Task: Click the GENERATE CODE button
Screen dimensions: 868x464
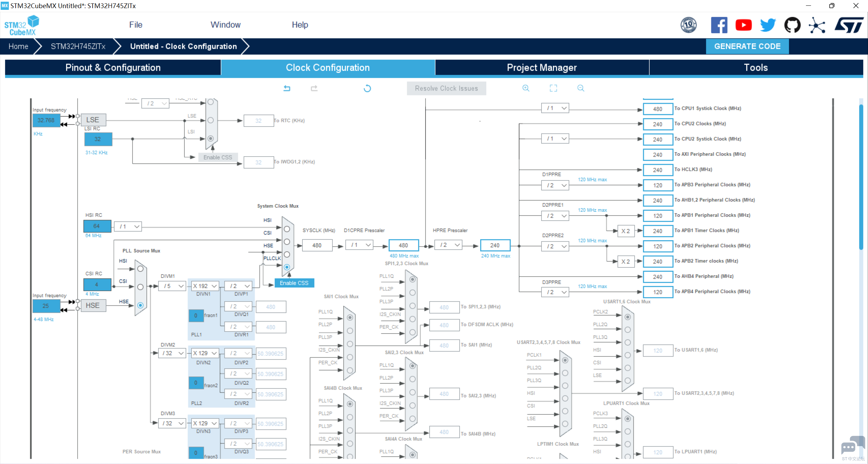Action: pos(747,46)
